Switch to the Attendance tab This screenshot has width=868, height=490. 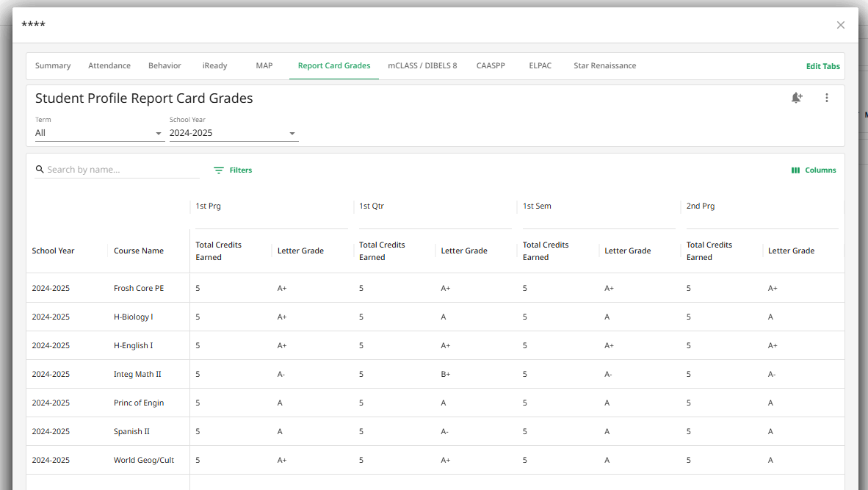click(x=109, y=65)
